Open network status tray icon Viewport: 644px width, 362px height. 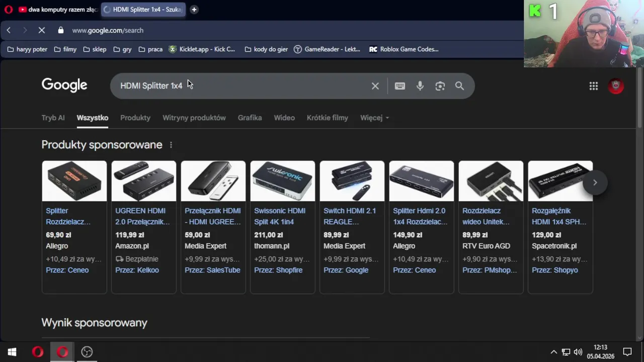click(x=566, y=352)
